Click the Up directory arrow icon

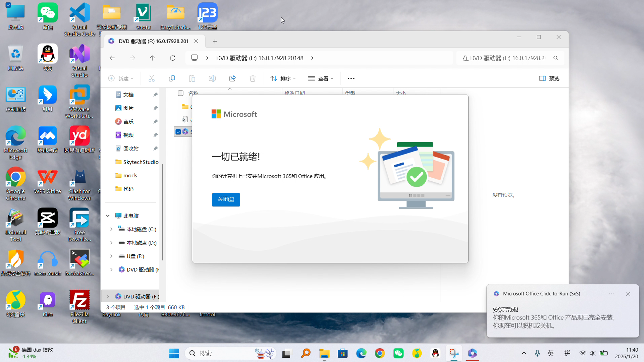152,58
